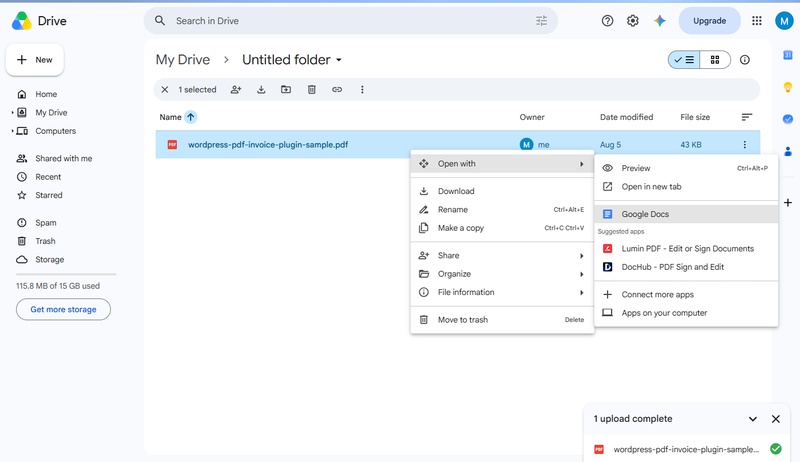Viewport: 800px width, 462px height.
Task: Select Connect more apps
Action: click(x=686, y=295)
